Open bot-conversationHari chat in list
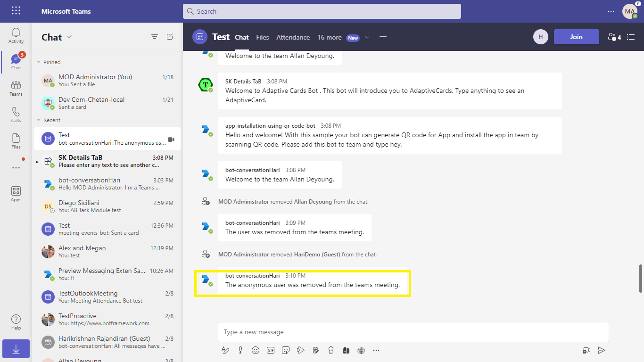 click(x=107, y=184)
